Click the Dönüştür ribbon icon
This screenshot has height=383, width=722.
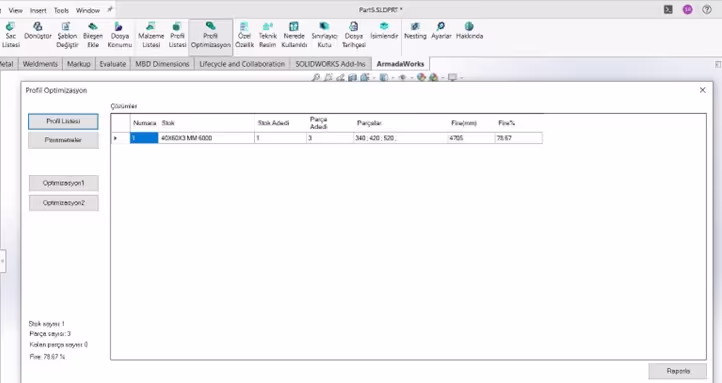pyautogui.click(x=38, y=31)
